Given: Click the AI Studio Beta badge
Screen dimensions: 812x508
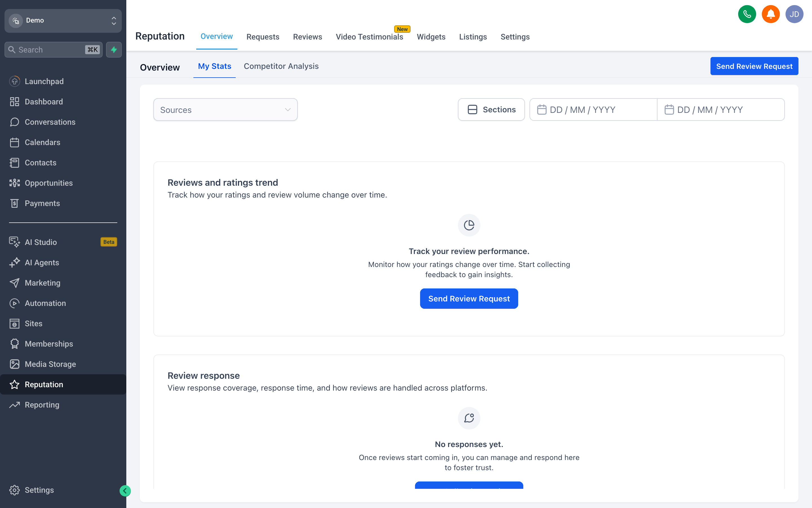Looking at the screenshot, I should click(x=109, y=242).
